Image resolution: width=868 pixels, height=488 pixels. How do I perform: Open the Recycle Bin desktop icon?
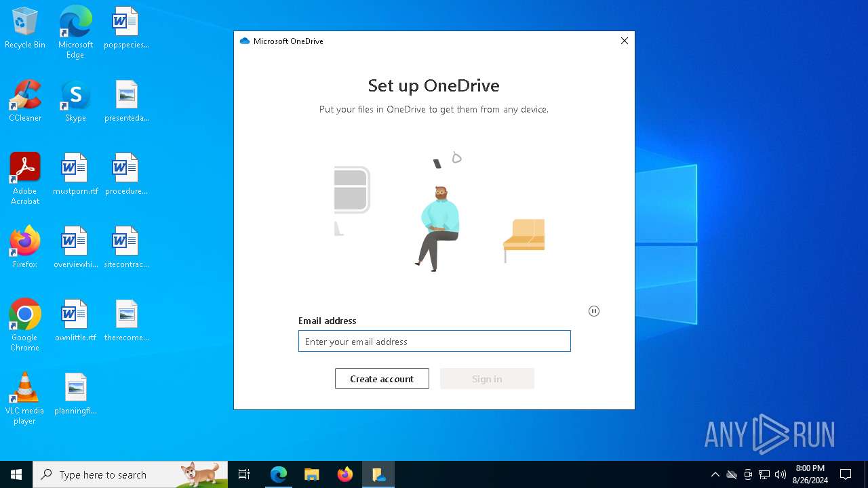(25, 28)
